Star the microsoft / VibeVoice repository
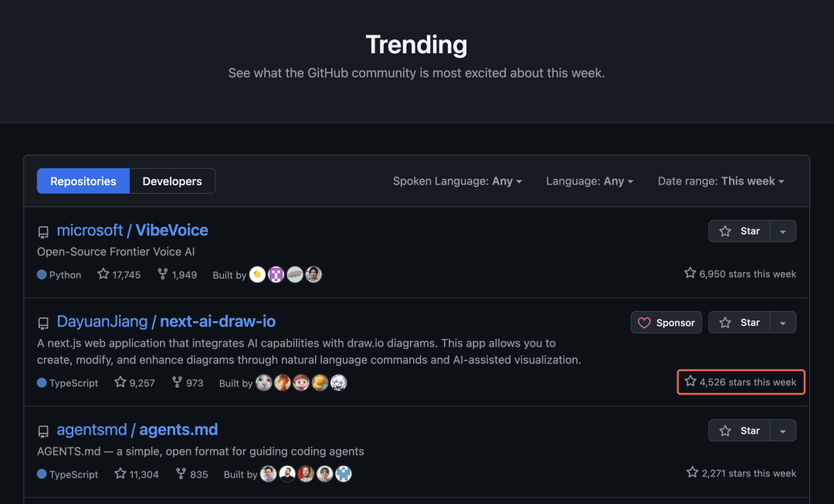834x504 pixels. tap(739, 231)
